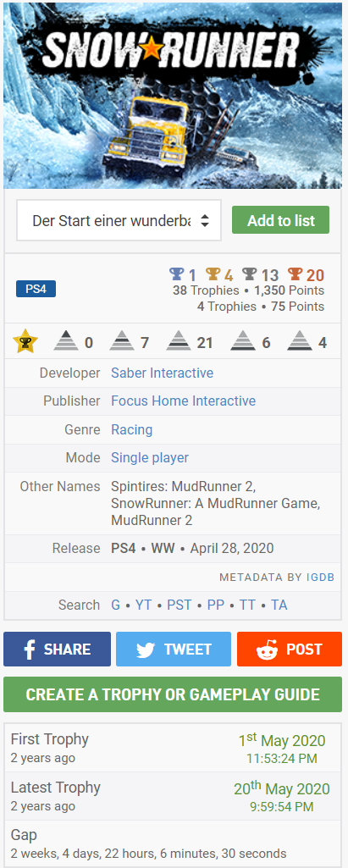Click the silver trophy count icon

[250, 274]
